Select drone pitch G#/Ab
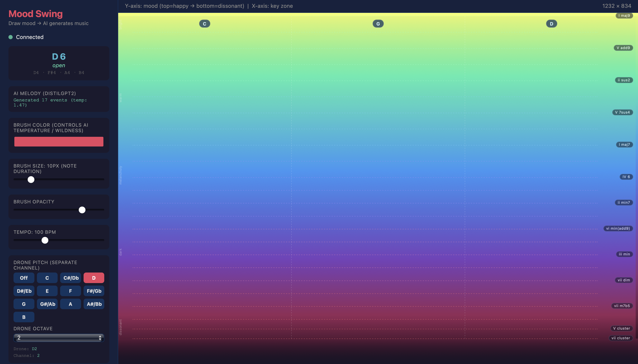Viewport: 638px width, 364px height. [47, 304]
